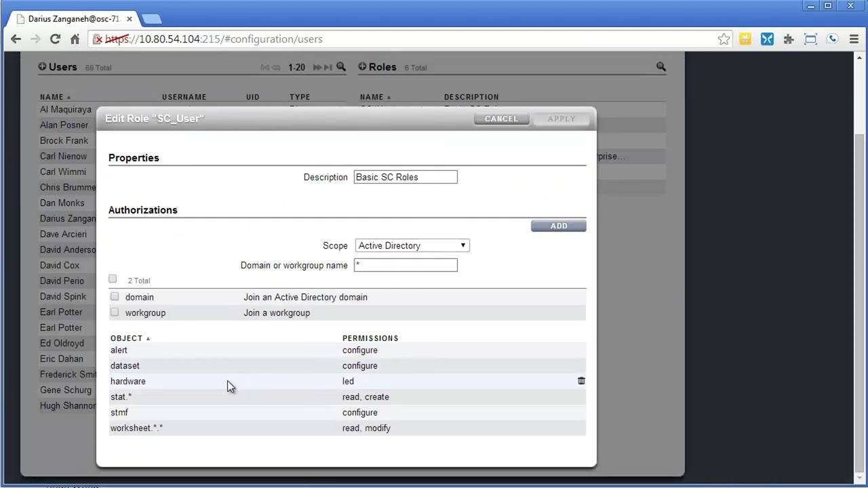Check the domain authorization checkbox
The width and height of the screenshot is (868, 488).
pos(114,296)
